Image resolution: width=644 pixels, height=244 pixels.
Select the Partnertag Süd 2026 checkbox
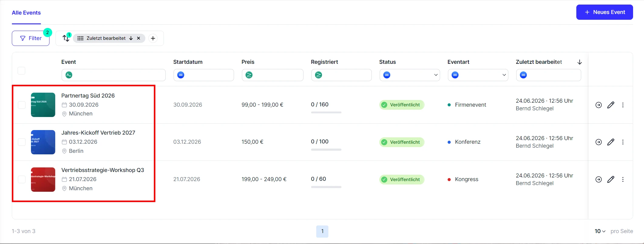coord(22,105)
